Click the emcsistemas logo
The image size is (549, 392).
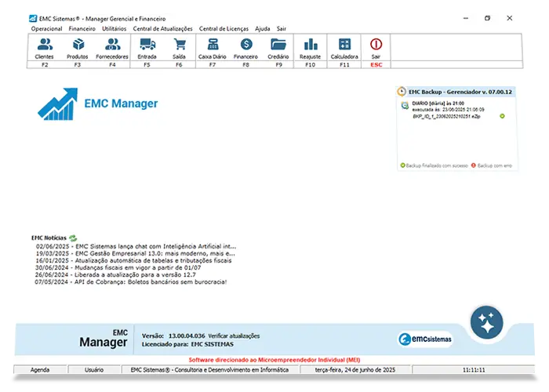coord(425,339)
